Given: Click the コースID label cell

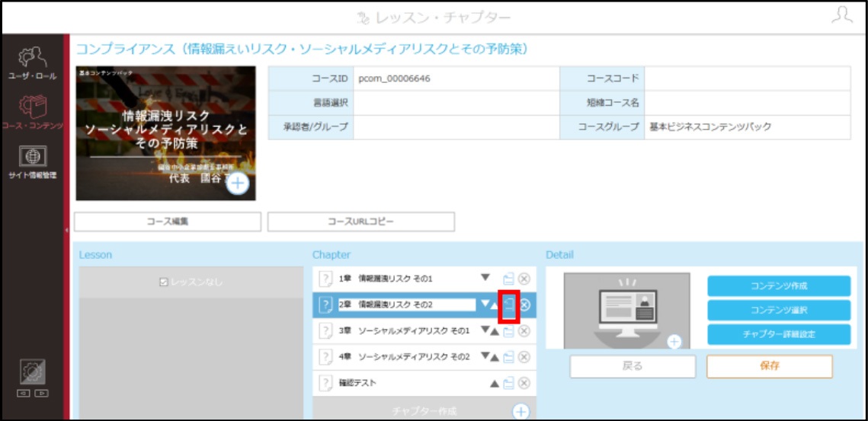Looking at the screenshot, I should [x=311, y=78].
